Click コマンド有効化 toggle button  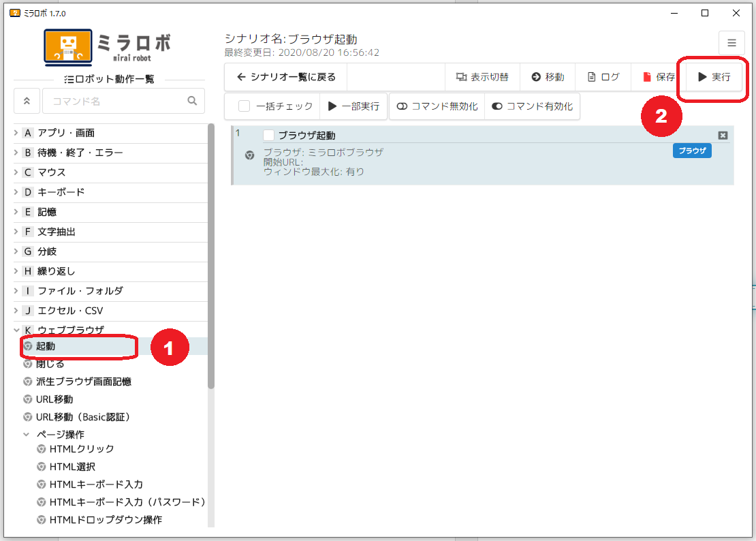tap(532, 106)
